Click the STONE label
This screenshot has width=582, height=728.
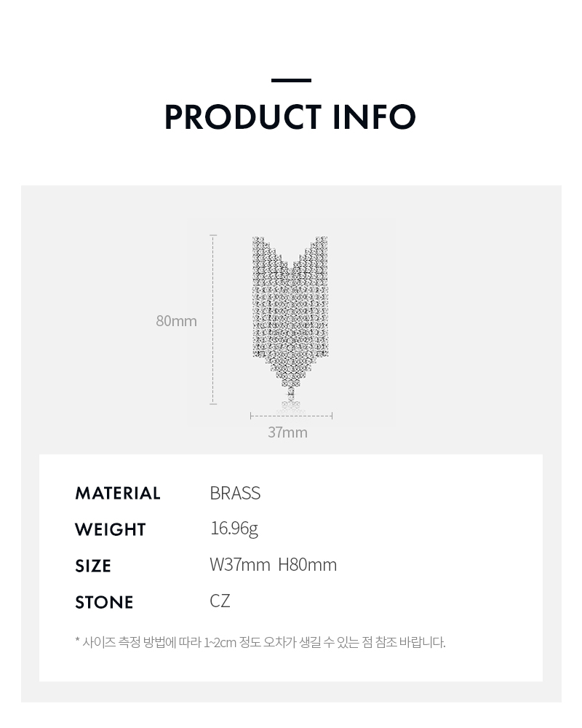pos(105,602)
